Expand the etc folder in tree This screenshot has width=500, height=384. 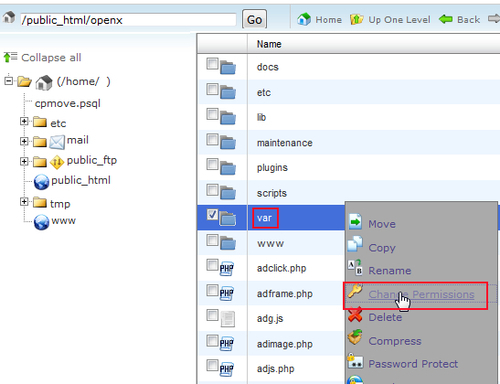point(24,121)
